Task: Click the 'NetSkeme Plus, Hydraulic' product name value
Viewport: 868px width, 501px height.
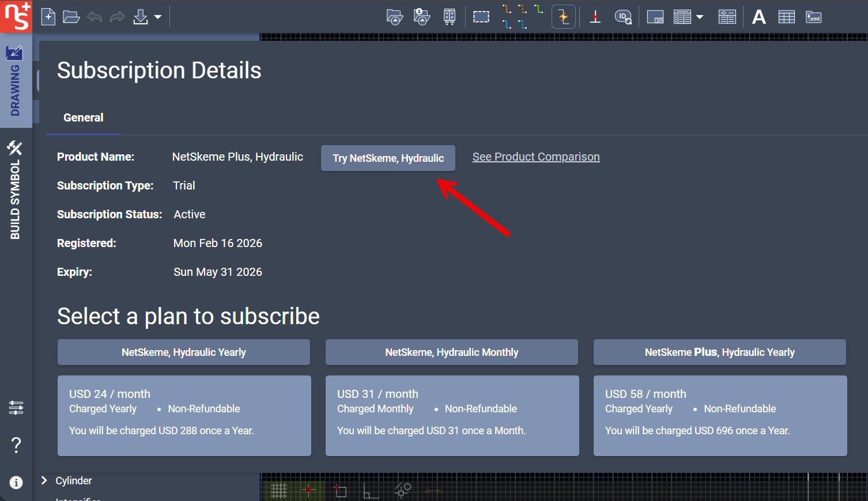Action: 237,157
